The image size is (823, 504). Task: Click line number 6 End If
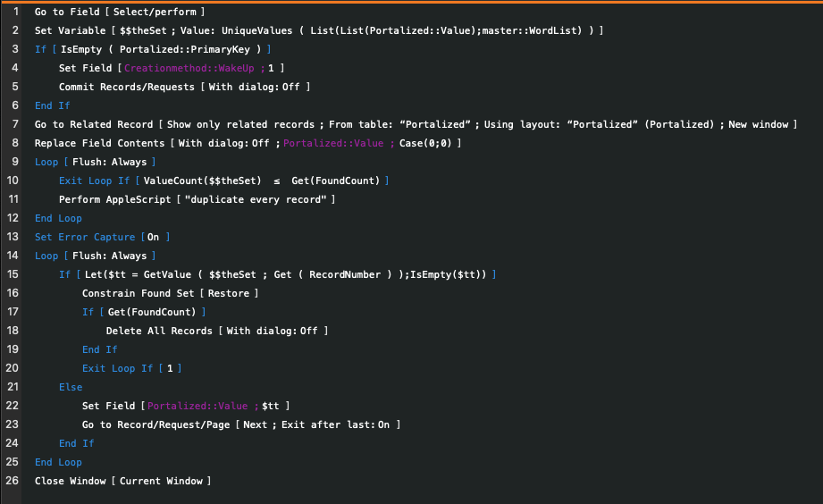52,105
